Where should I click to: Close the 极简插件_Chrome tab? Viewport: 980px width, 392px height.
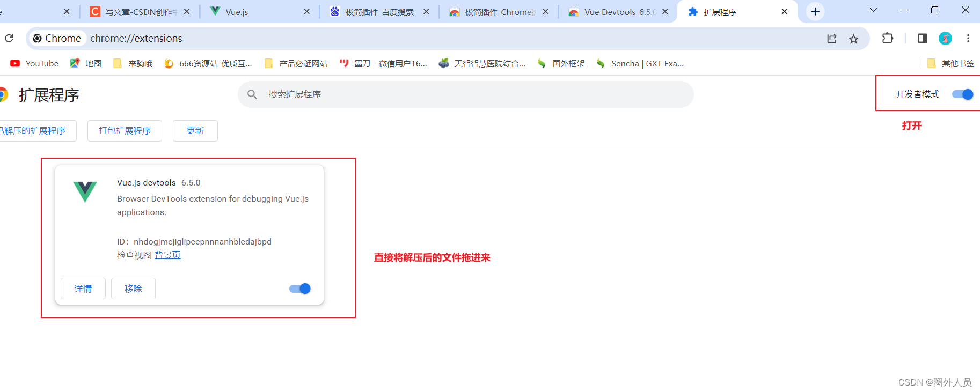(x=546, y=11)
